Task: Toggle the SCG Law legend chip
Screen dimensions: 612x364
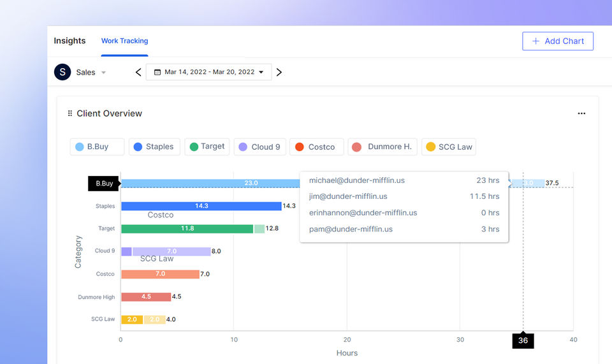Action: 449,147
